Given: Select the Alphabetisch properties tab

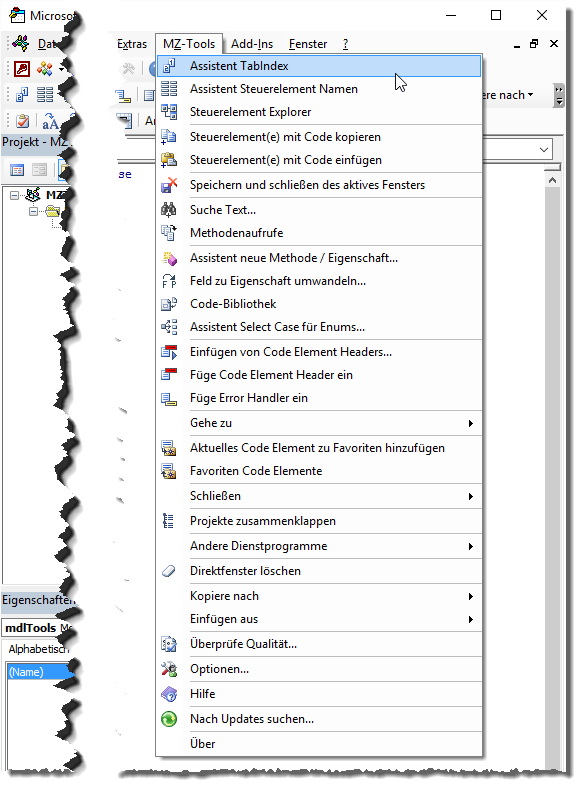Looking at the screenshot, I should [38, 649].
